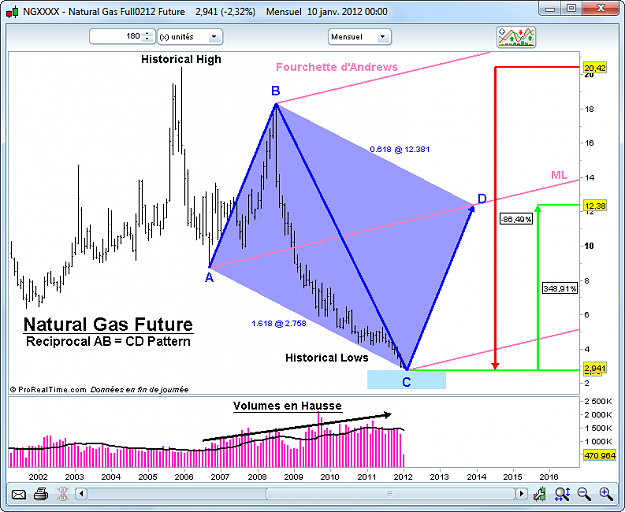Zoom out with the minus magnifier
This screenshot has height=512, width=625.
tap(584, 494)
